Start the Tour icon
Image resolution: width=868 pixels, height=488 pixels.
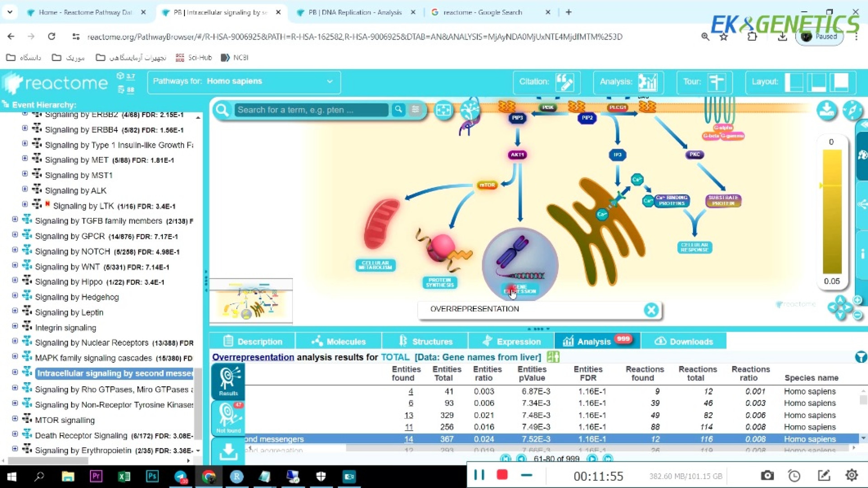click(716, 82)
